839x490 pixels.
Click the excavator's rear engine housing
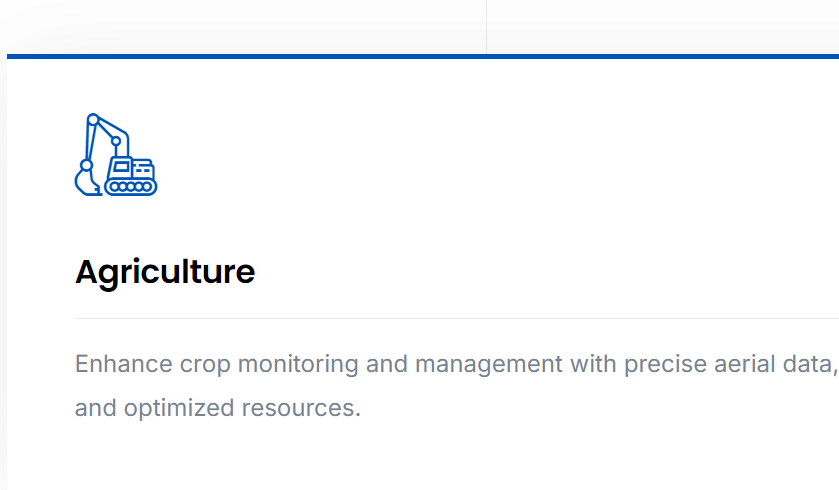pyautogui.click(x=143, y=169)
